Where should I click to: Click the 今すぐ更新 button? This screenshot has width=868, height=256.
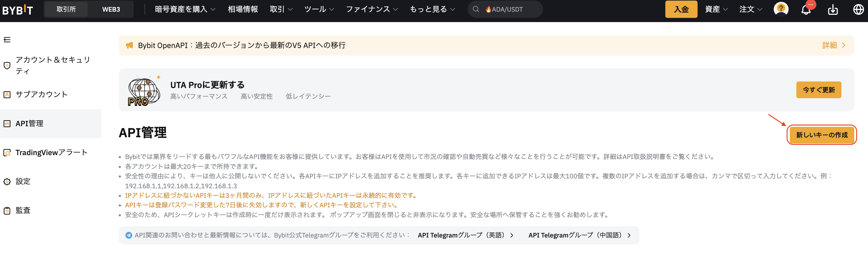pos(818,90)
